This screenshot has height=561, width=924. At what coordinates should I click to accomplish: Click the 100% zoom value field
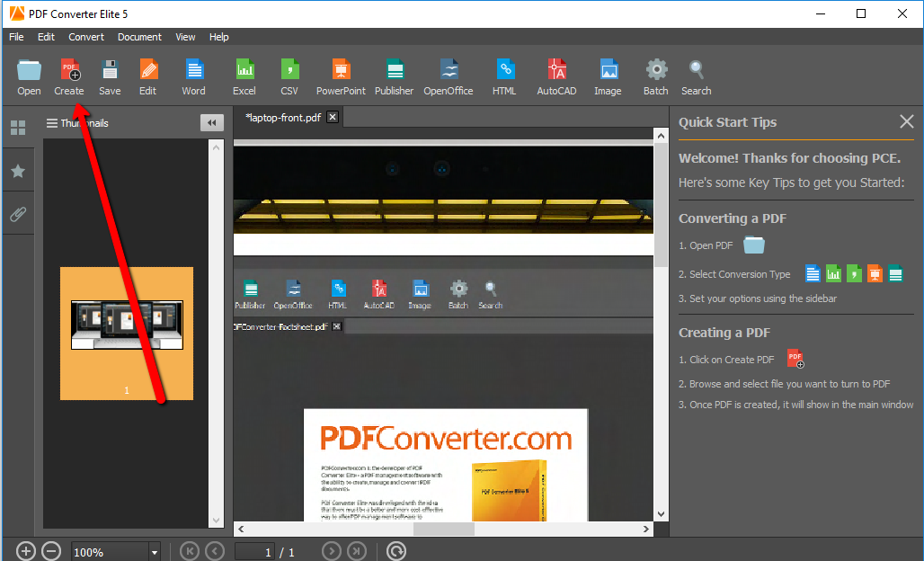coord(111,552)
